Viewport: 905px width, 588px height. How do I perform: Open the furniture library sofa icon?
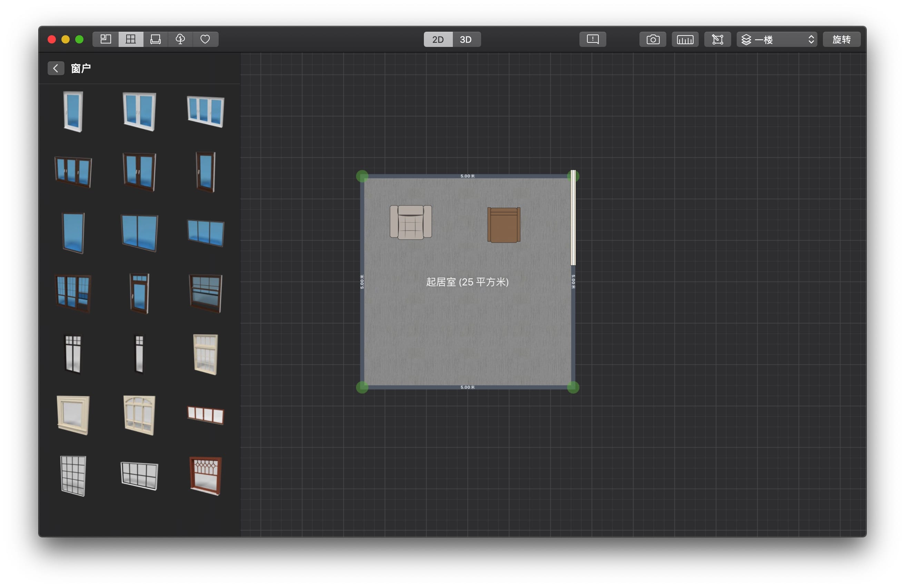coord(156,39)
